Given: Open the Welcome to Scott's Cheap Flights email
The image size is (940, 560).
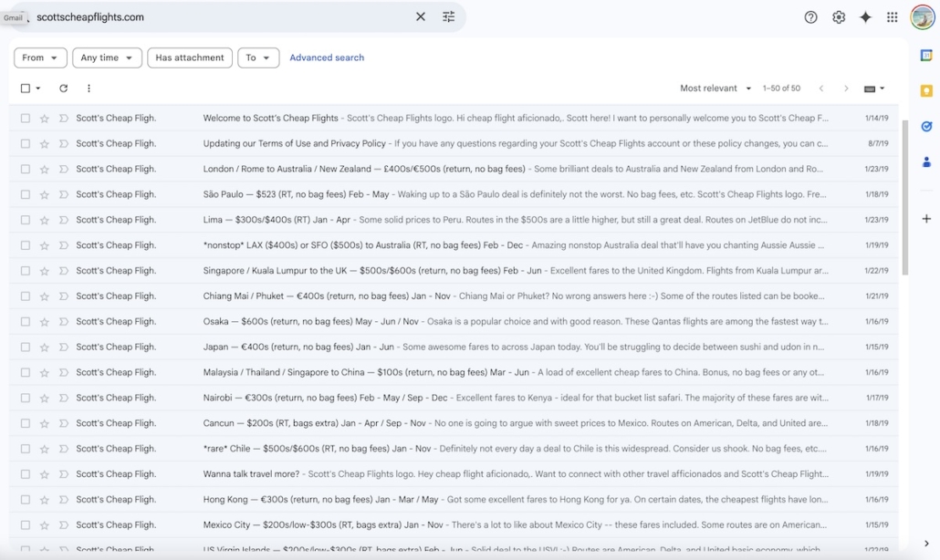Looking at the screenshot, I should pyautogui.click(x=454, y=119).
